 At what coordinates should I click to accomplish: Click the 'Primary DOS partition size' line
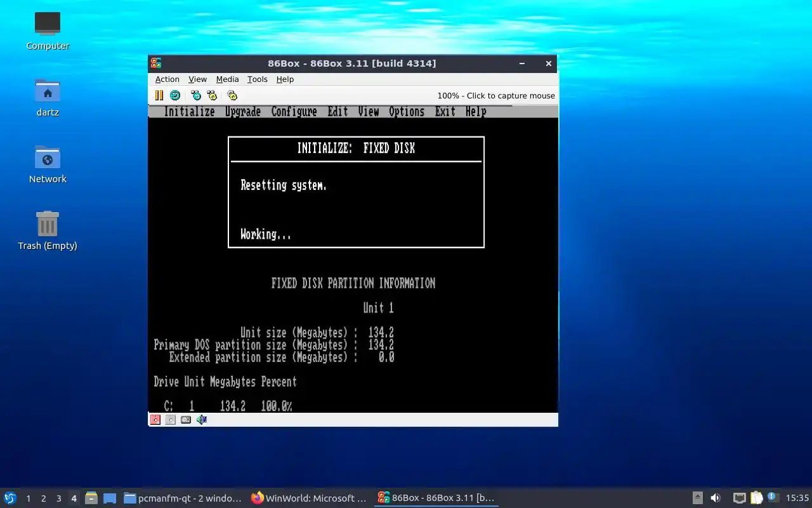[274, 345]
